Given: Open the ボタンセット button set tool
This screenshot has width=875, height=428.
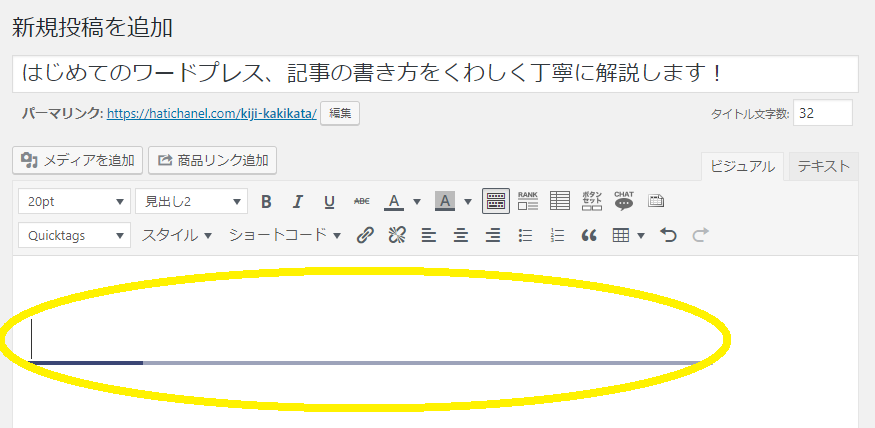Looking at the screenshot, I should point(592,201).
